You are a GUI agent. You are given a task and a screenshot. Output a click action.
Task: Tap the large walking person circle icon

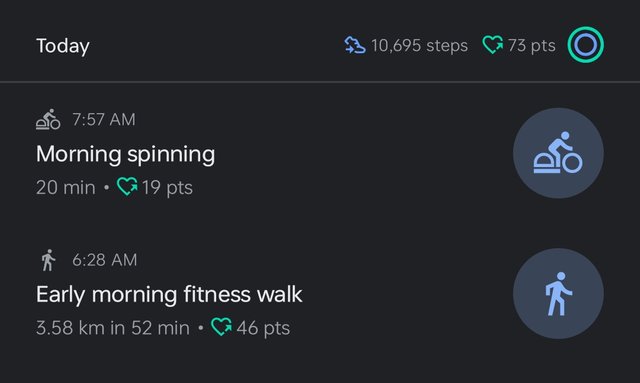click(x=558, y=294)
